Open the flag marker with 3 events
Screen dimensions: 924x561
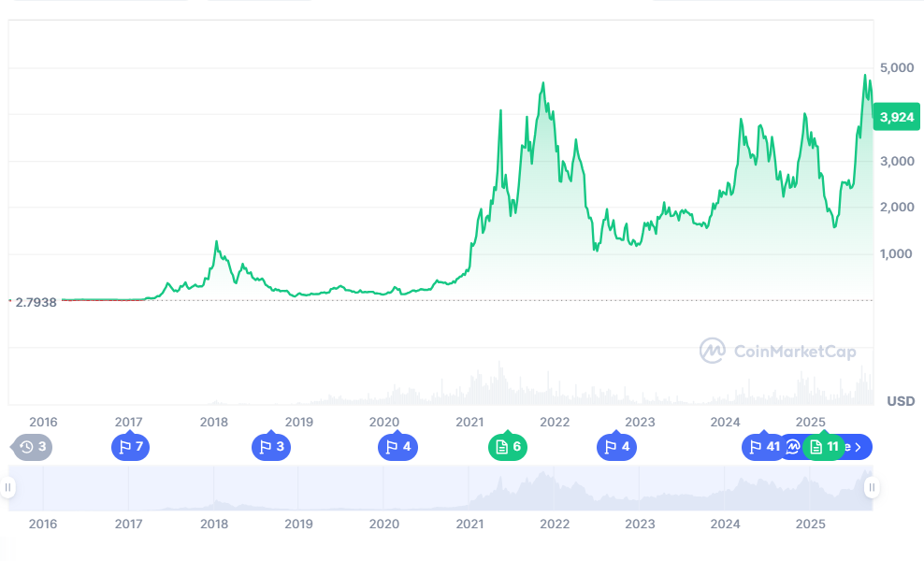(x=271, y=447)
